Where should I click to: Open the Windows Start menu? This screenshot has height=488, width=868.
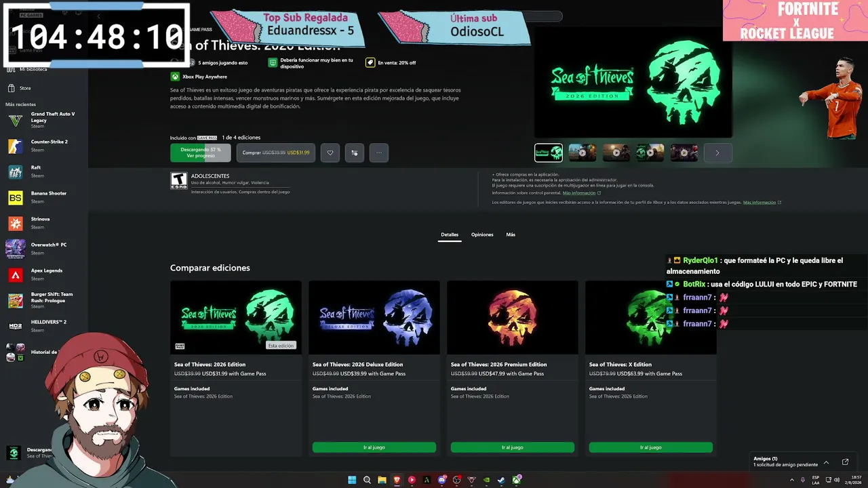pyautogui.click(x=352, y=480)
